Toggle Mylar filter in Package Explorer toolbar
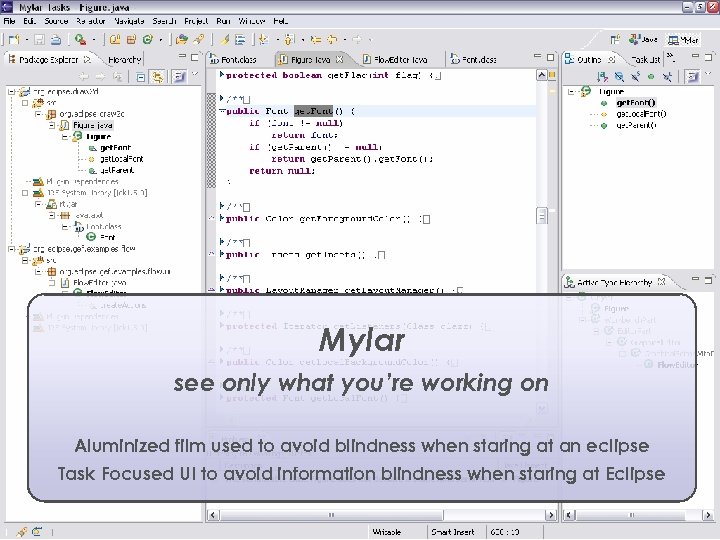The width and height of the screenshot is (720, 540). click(x=179, y=77)
